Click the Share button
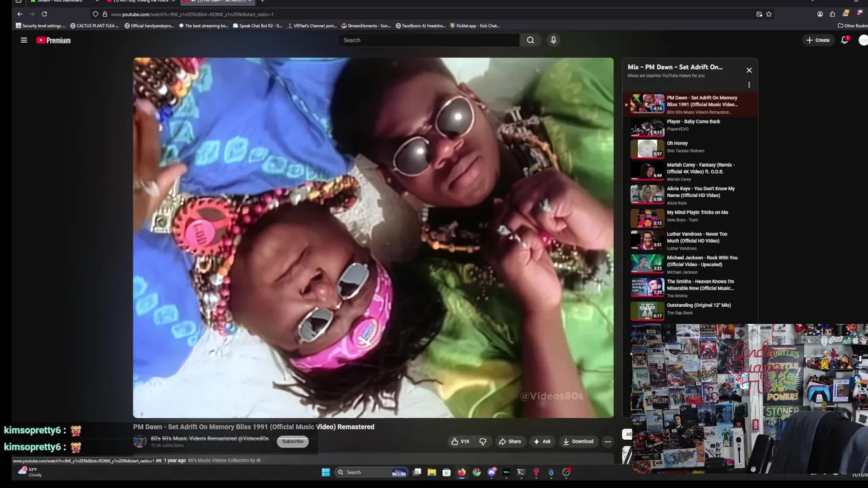This screenshot has width=868, height=488. [510, 441]
